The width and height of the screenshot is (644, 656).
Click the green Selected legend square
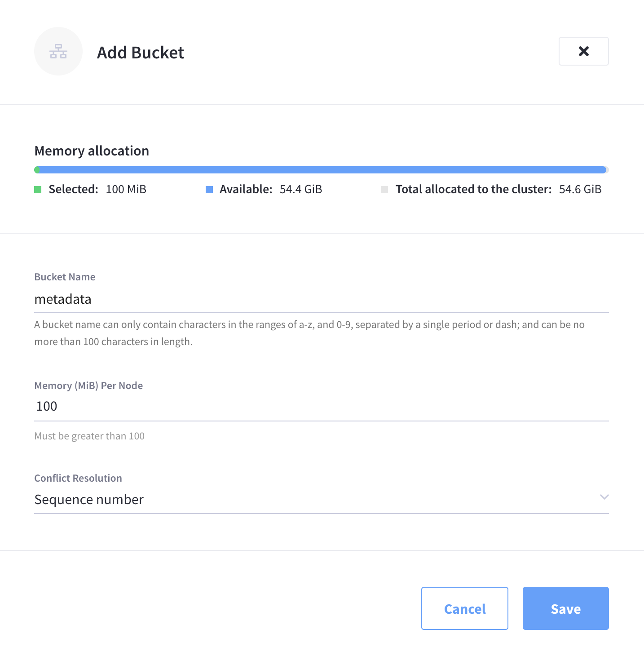[x=38, y=190]
